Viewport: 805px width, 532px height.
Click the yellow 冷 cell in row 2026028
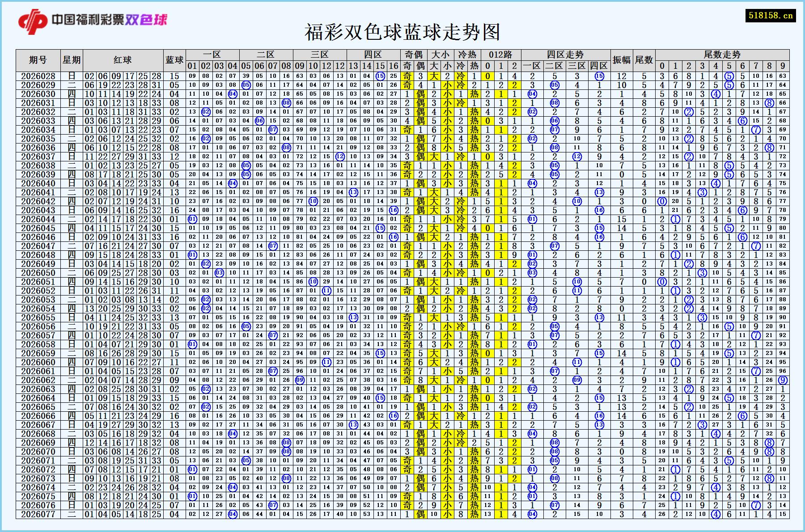461,76
